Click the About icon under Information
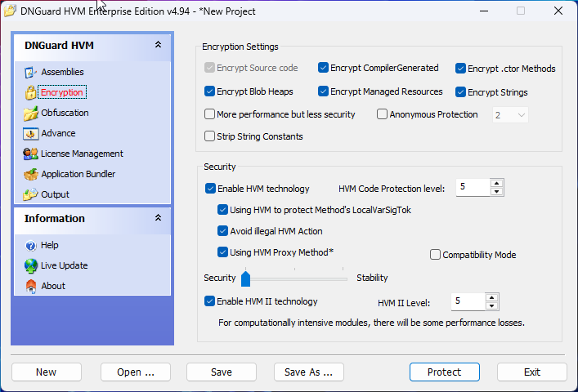This screenshot has width=578, height=392. point(31,287)
